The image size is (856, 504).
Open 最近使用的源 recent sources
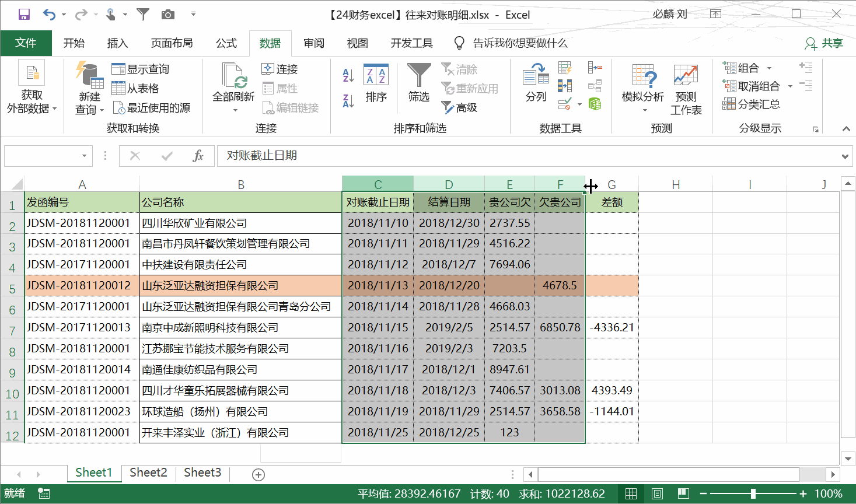(151, 108)
